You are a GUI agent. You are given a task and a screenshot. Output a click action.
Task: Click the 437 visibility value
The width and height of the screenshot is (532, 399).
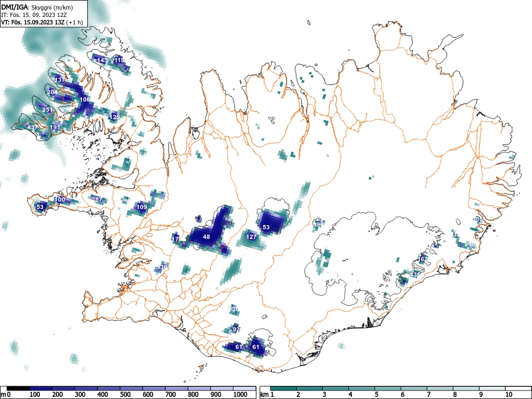click(x=32, y=127)
